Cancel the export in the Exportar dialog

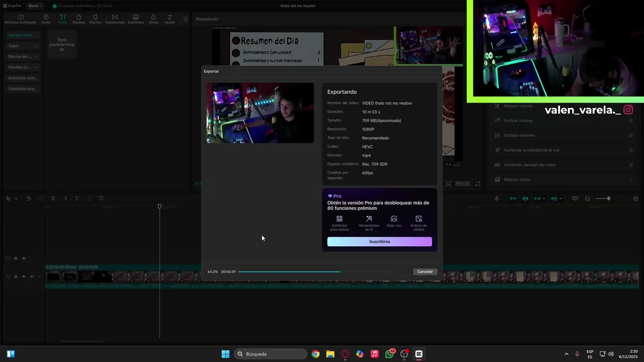click(x=425, y=271)
